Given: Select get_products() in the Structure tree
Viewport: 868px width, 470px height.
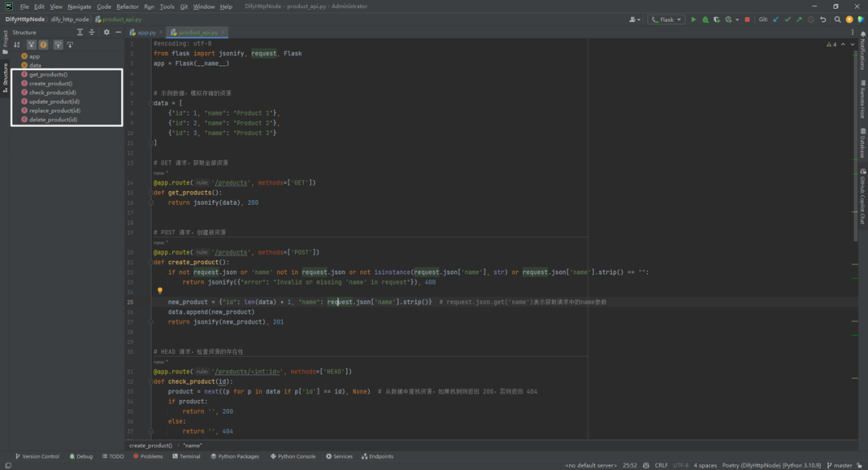Looking at the screenshot, I should 48,75.
